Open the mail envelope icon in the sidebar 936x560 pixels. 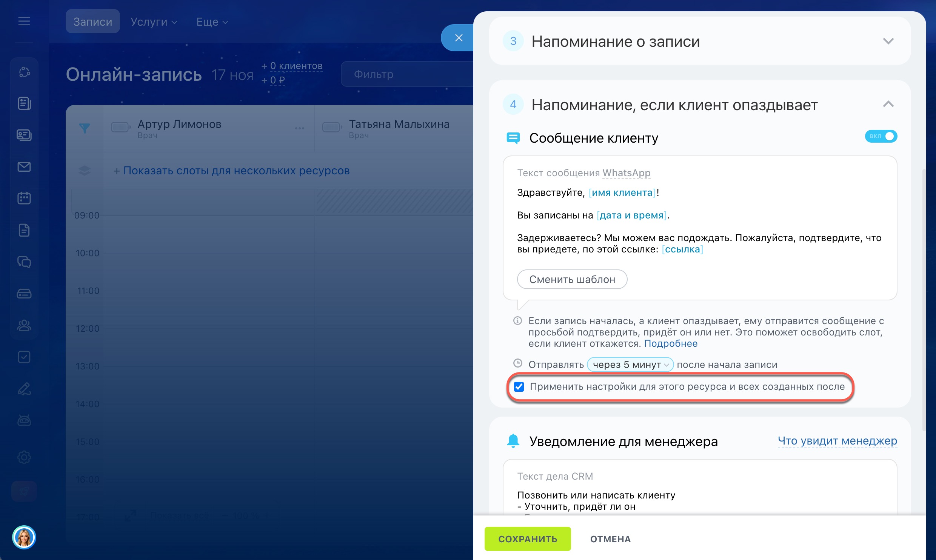pyautogui.click(x=24, y=166)
